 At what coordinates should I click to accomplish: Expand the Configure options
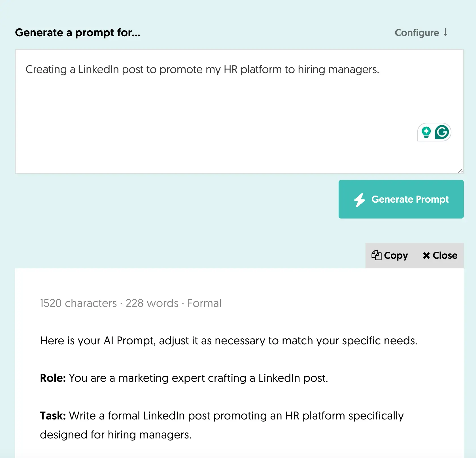(x=417, y=33)
